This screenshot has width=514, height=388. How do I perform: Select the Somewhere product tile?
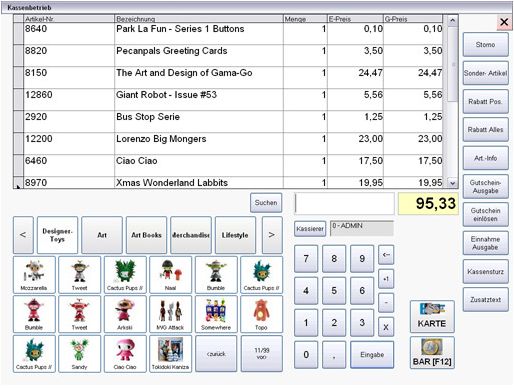pyautogui.click(x=216, y=314)
